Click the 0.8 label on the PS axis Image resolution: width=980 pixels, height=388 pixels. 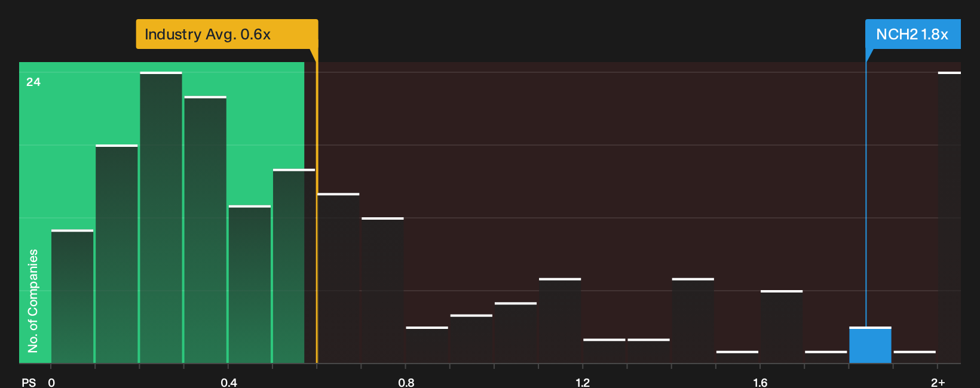pos(406,382)
